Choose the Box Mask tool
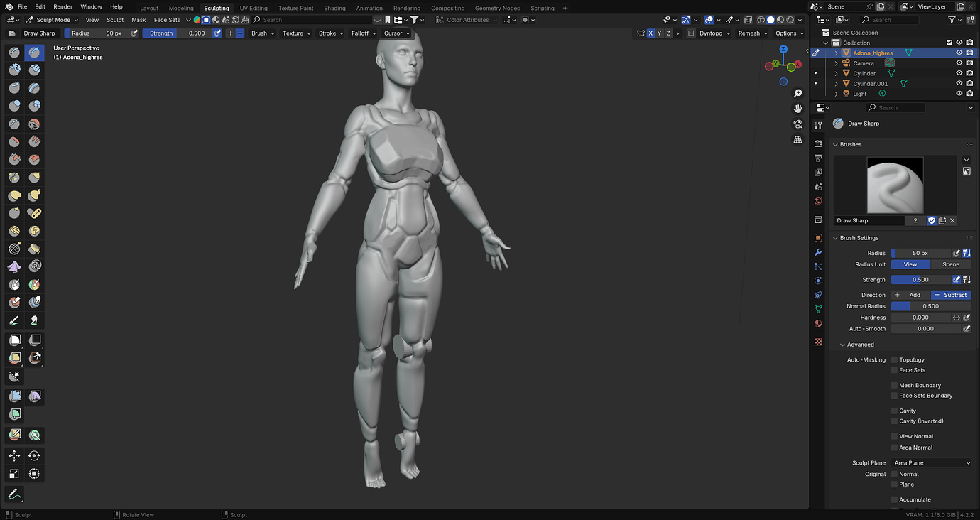The width and height of the screenshot is (980, 520). click(x=14, y=340)
